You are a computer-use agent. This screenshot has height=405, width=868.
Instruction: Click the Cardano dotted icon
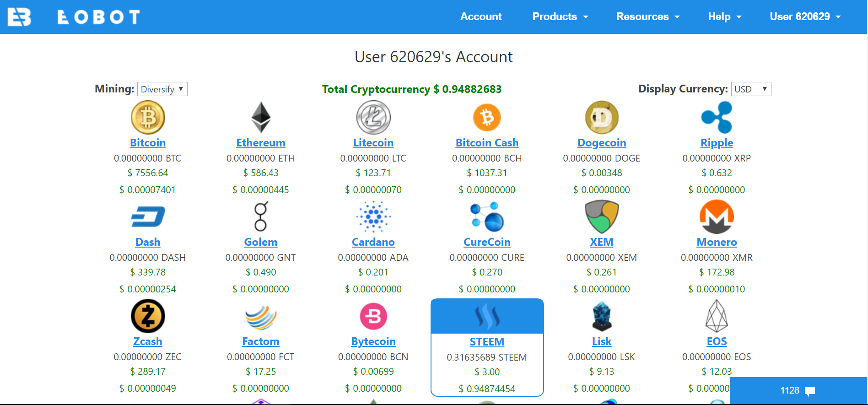point(373,216)
